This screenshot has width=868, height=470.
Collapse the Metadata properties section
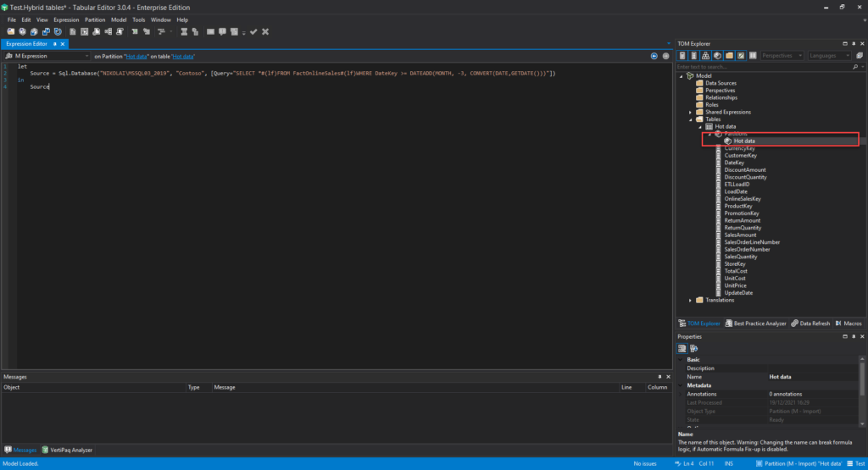pos(681,385)
